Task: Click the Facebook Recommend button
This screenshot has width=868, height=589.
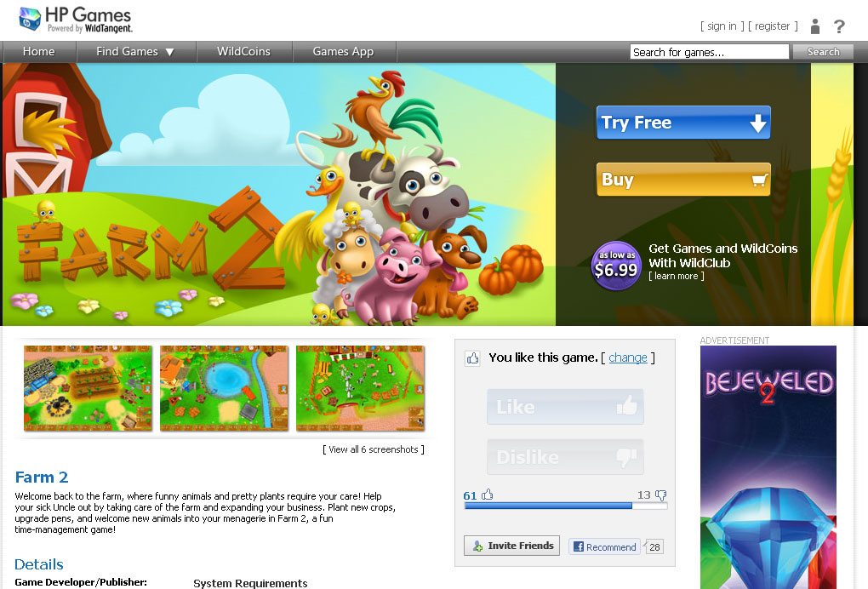Action: pos(604,547)
